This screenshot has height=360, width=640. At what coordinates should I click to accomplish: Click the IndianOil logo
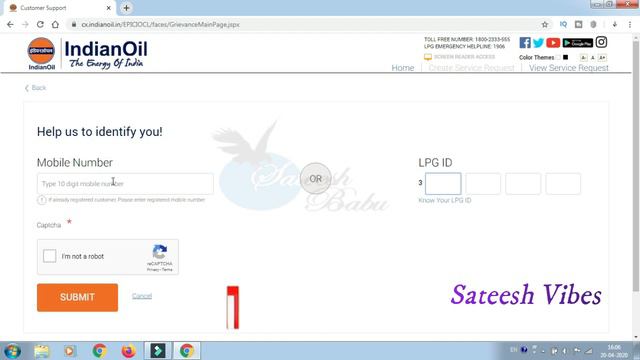point(87,54)
